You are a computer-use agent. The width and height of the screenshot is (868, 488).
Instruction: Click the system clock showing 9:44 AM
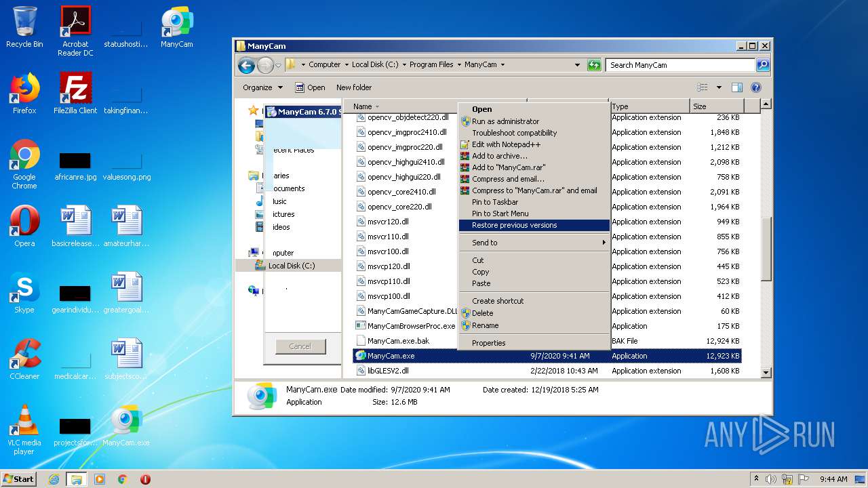point(833,479)
